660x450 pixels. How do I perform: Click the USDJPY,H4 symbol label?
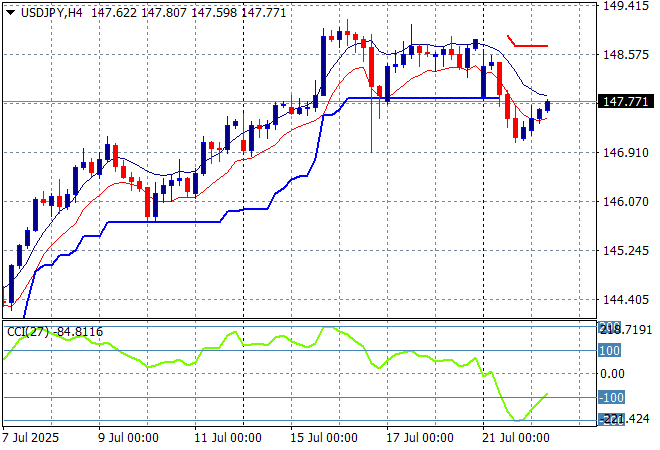(52, 13)
